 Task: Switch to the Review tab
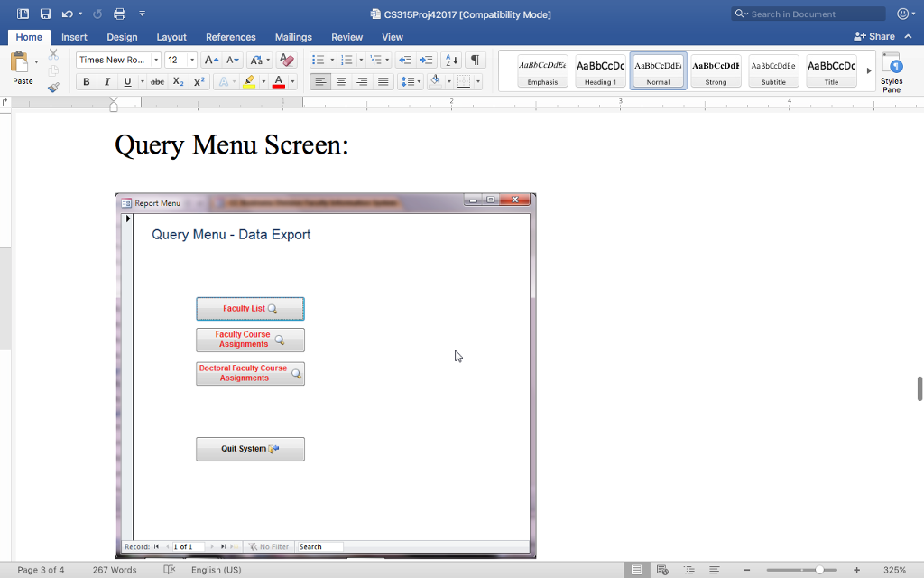(x=347, y=37)
